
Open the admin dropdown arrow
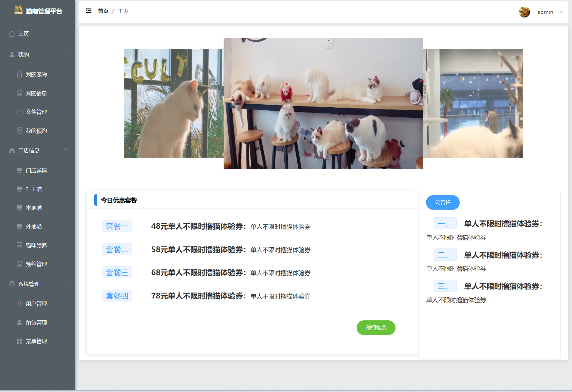click(561, 12)
